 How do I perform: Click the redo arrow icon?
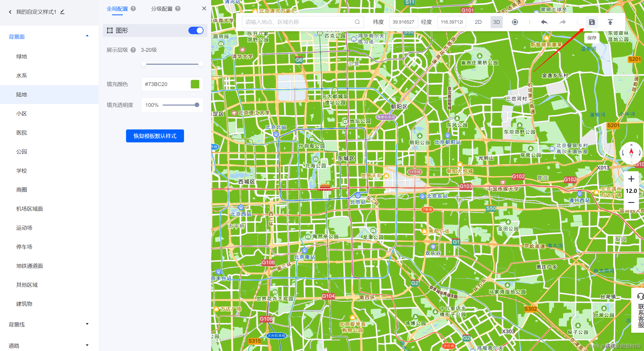[562, 22]
